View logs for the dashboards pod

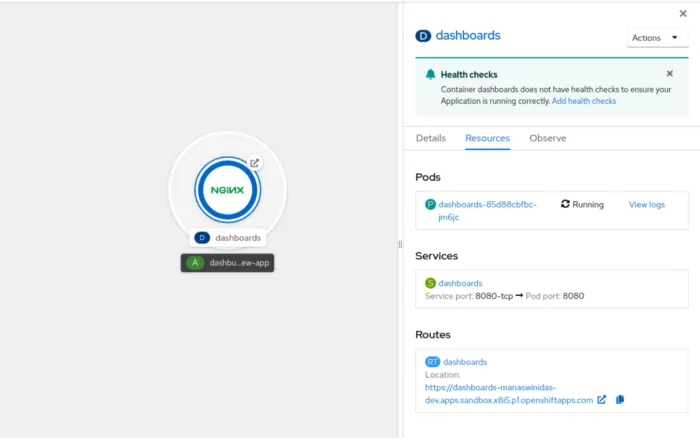click(647, 204)
